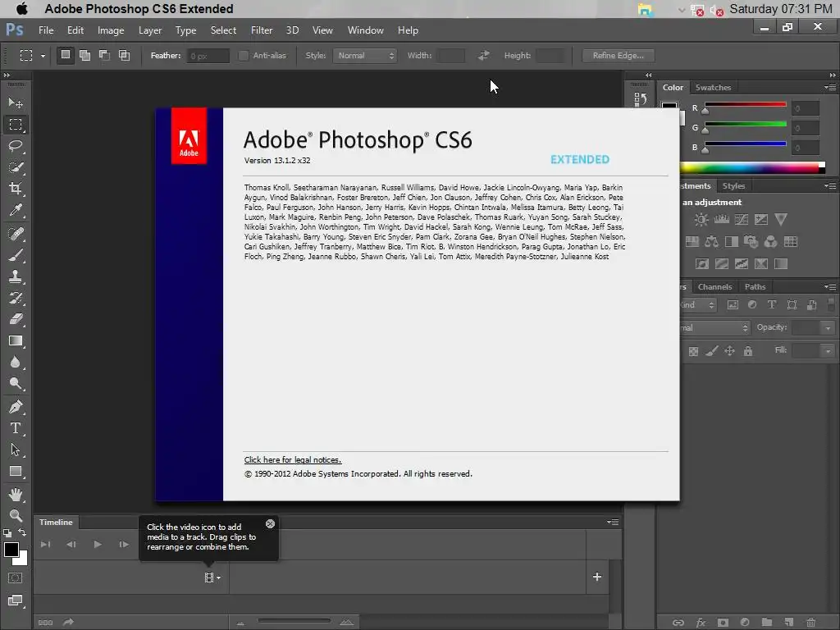Open the History panel icon
The width and height of the screenshot is (840, 630).
pos(640,99)
